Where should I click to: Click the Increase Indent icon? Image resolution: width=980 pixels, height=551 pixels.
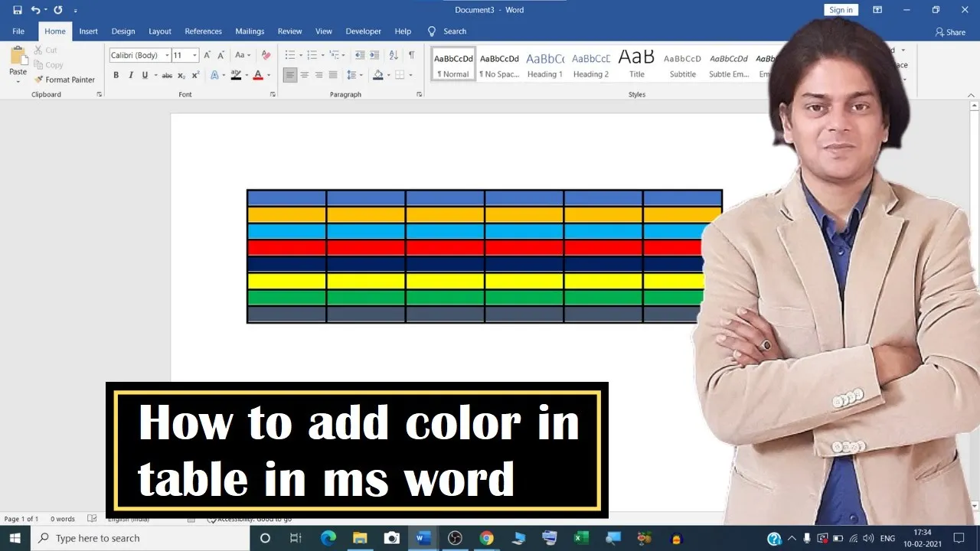pos(374,55)
